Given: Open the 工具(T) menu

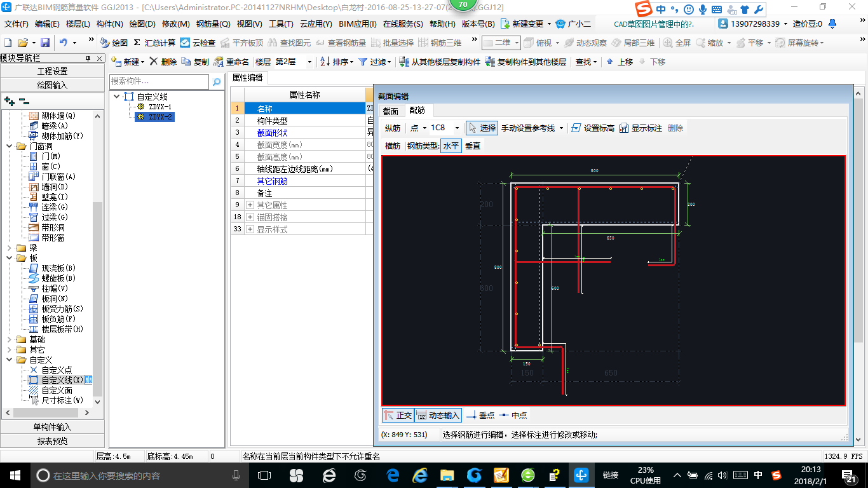Looking at the screenshot, I should point(281,24).
